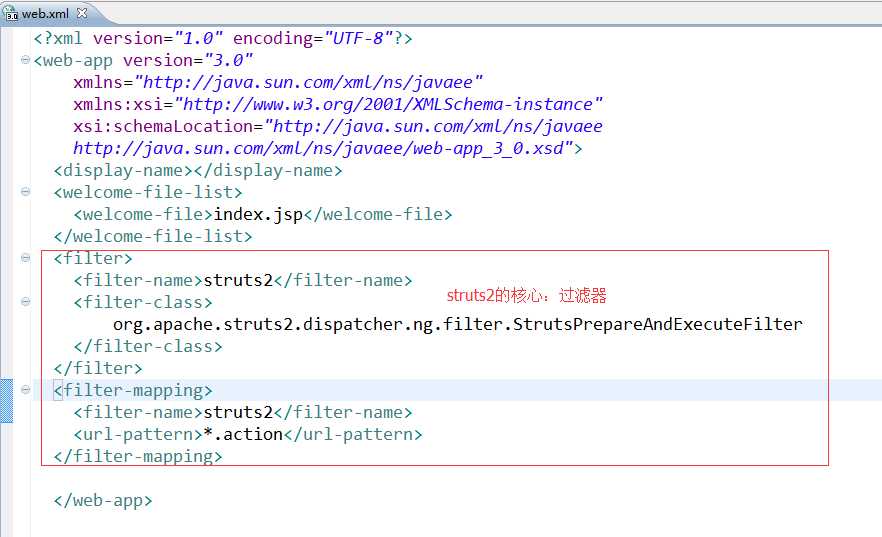Image resolution: width=882 pixels, height=537 pixels.
Task: Click the closing filter-class tag
Action: 148,346
